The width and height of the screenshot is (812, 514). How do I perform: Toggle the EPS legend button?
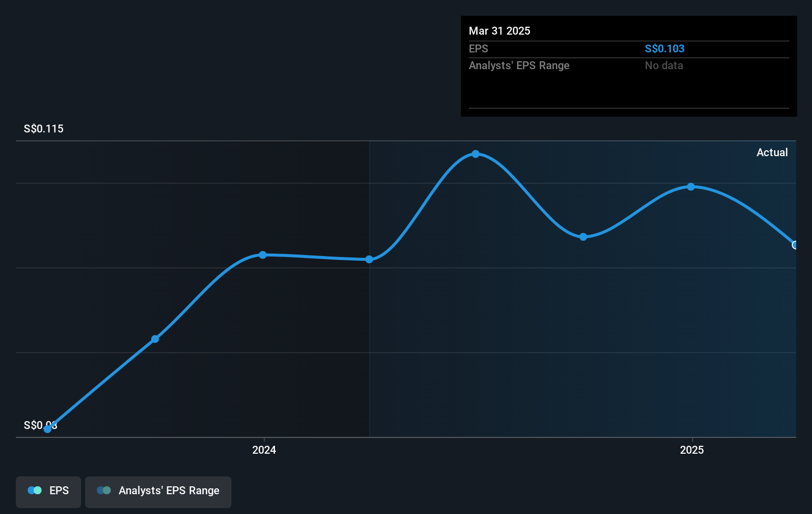pyautogui.click(x=48, y=492)
